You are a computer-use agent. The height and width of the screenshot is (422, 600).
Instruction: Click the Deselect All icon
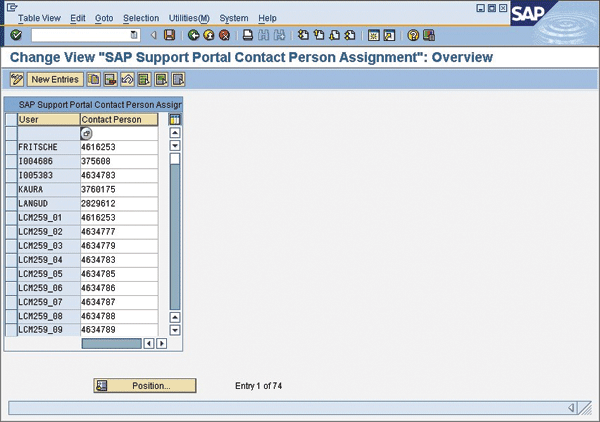178,80
